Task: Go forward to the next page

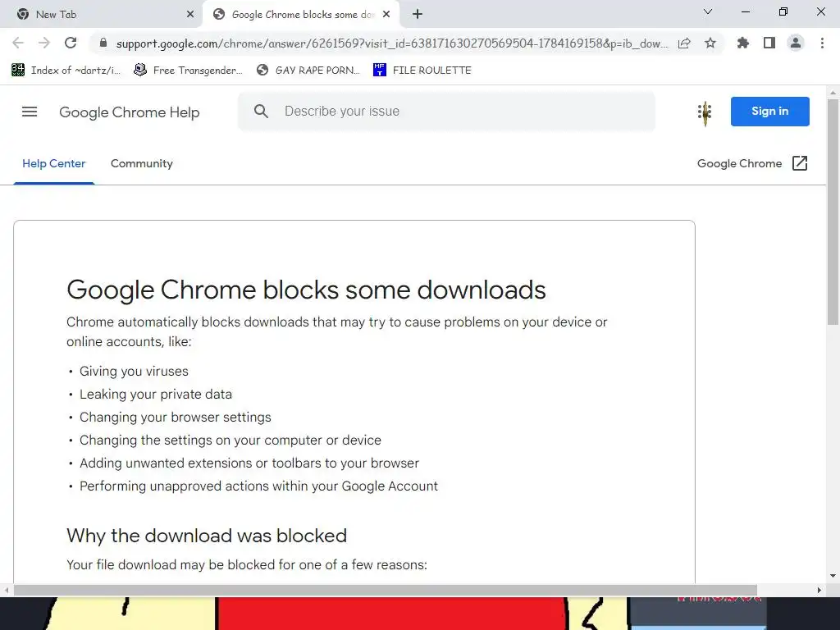Action: tap(44, 43)
